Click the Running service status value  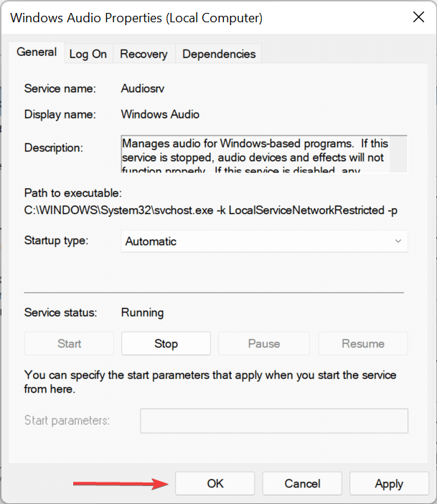pos(142,312)
